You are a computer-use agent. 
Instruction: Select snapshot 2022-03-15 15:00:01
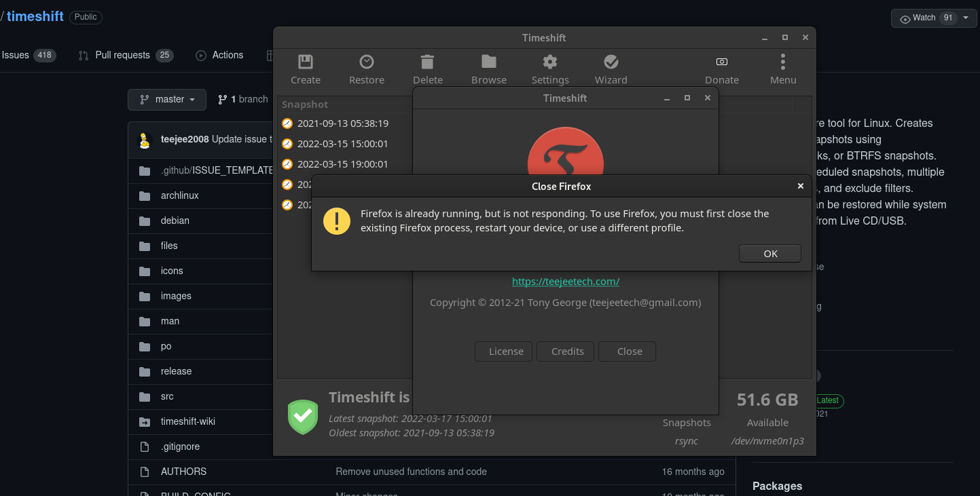[x=343, y=144]
